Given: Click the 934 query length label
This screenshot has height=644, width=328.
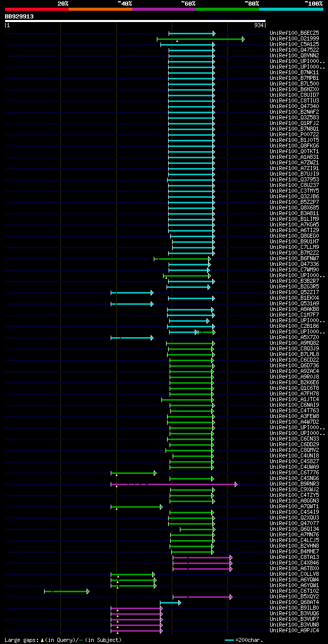Looking at the screenshot, I should 258,25.
